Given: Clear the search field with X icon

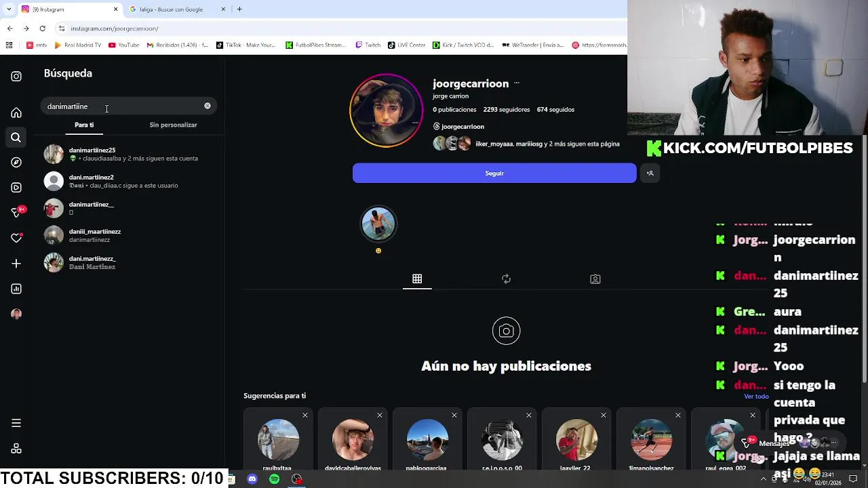Looking at the screenshot, I should point(208,106).
